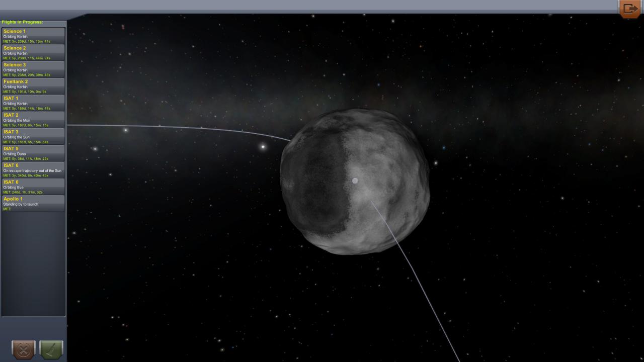Viewport: 644px width, 362px height.
Task: Terminate the selected flight with the X button
Action: point(24,349)
